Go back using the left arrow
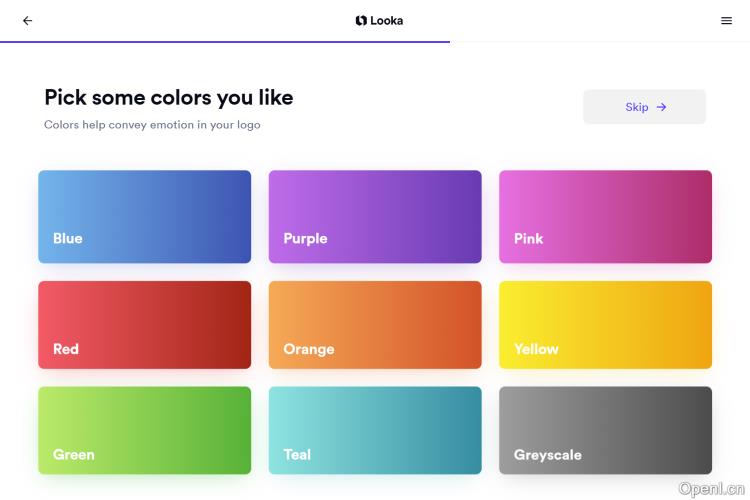The height and width of the screenshot is (500, 750). (x=27, y=20)
